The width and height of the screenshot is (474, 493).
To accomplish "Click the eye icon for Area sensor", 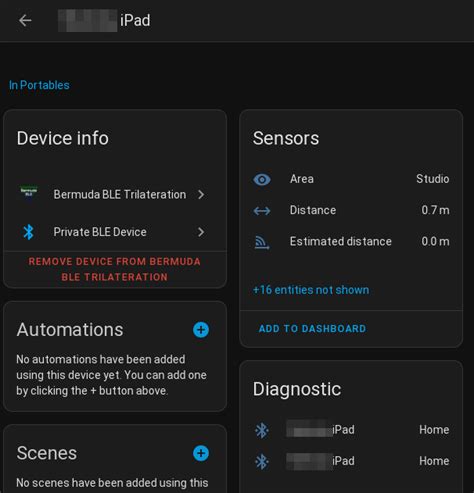I will pyautogui.click(x=262, y=180).
